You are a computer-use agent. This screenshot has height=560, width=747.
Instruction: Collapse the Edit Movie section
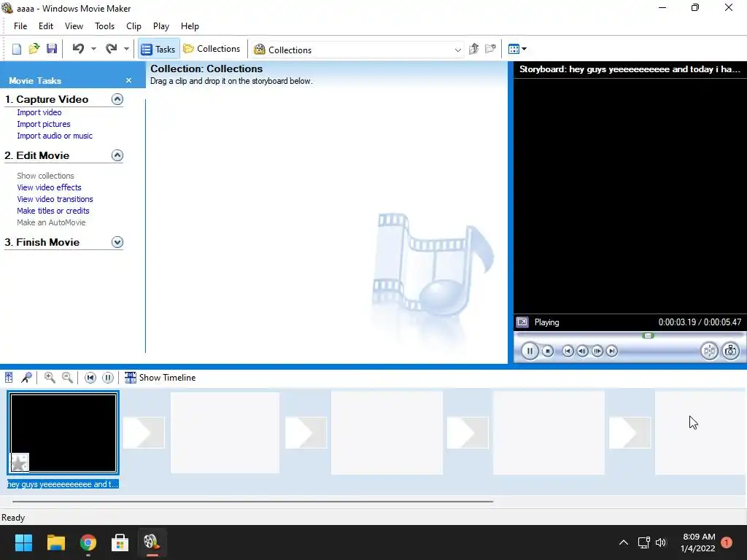(117, 155)
